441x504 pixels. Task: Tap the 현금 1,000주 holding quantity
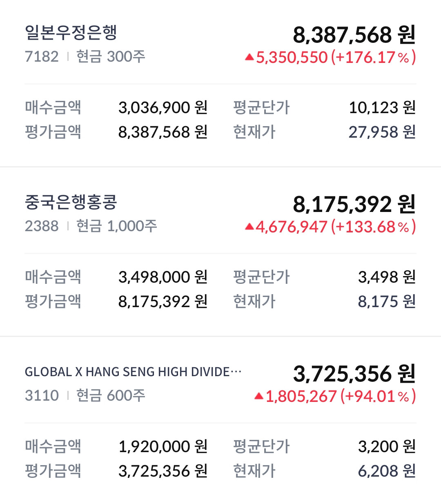click(116, 226)
